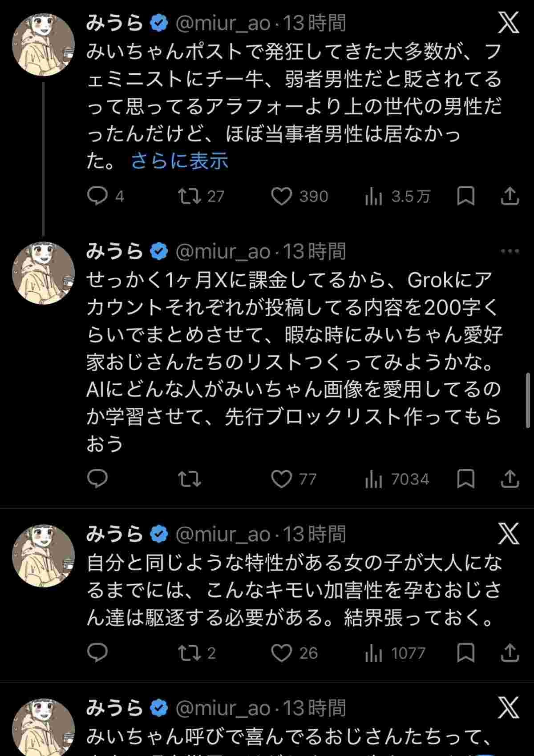Open Grok icon on the 結界張っておく post

coord(509,534)
